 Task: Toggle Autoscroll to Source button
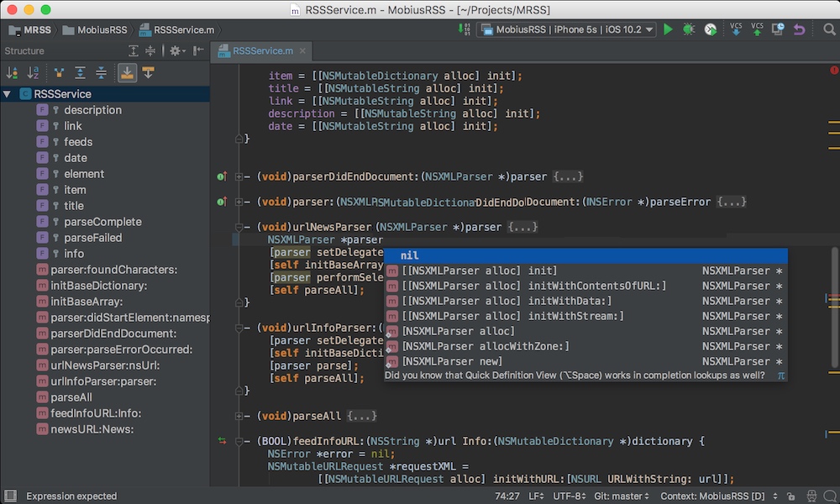[x=127, y=73]
